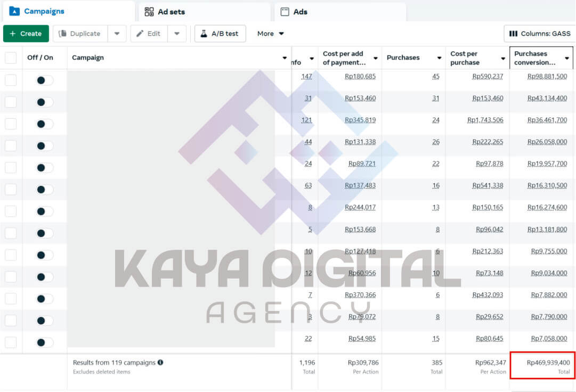Viewport: 576px width, 392px height.
Task: Open the Duplicate dropdown arrow
Action: [117, 34]
